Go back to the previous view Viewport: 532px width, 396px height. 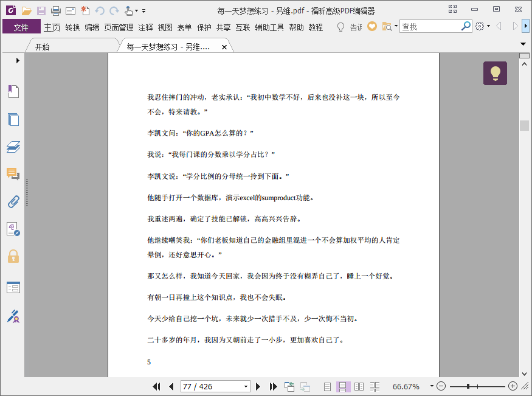(289, 386)
